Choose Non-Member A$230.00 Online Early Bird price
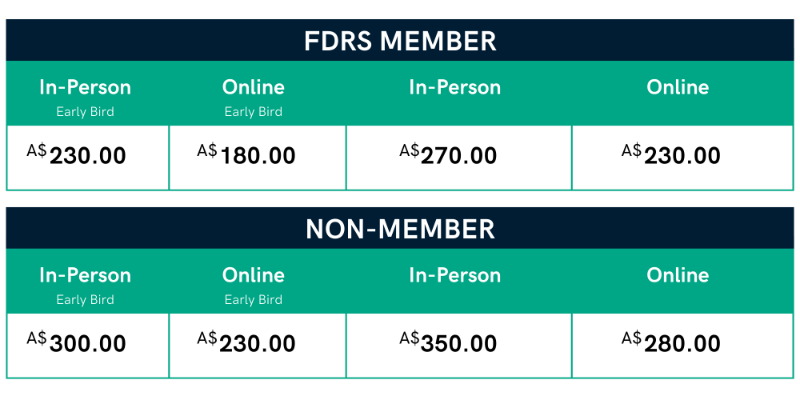Viewport: 800px width, 400px height. click(246, 342)
